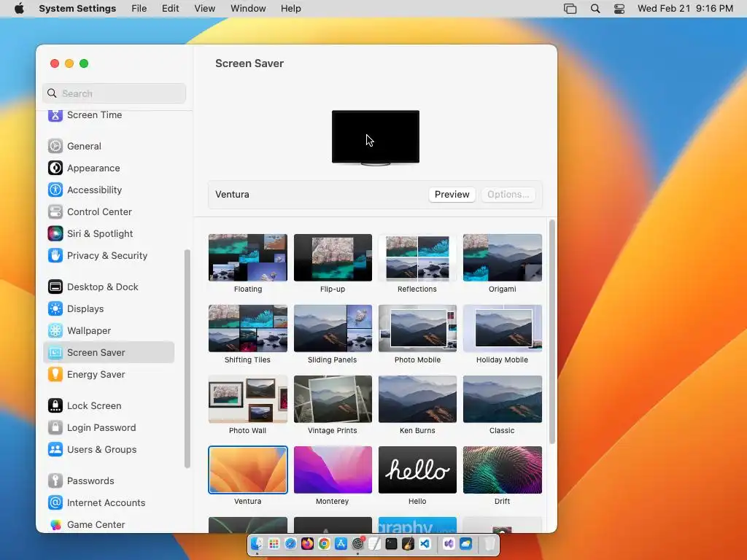Click the black screen saver preview display
Image resolution: width=747 pixels, height=560 pixels.
(376, 136)
